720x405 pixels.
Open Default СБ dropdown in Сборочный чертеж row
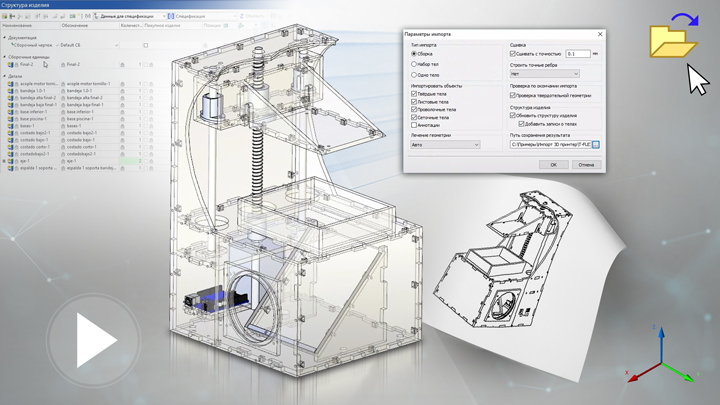point(117,45)
